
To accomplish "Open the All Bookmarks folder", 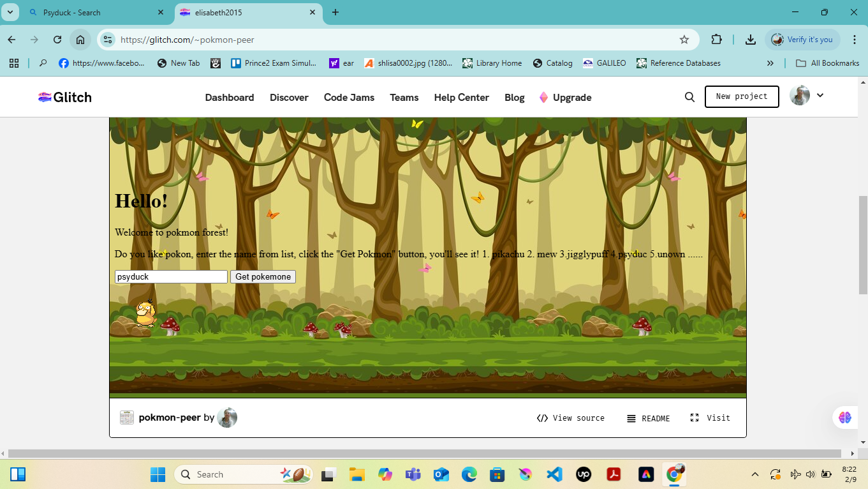I will 828,63.
